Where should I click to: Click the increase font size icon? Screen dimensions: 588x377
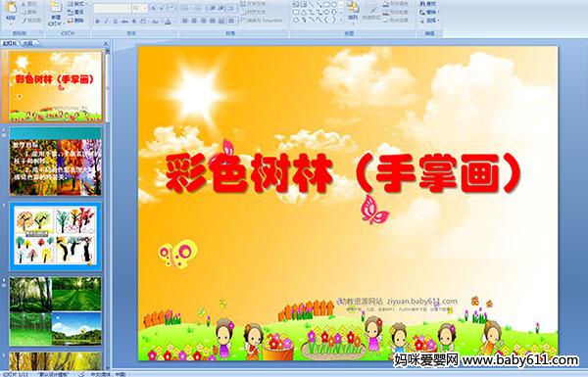[x=153, y=8]
